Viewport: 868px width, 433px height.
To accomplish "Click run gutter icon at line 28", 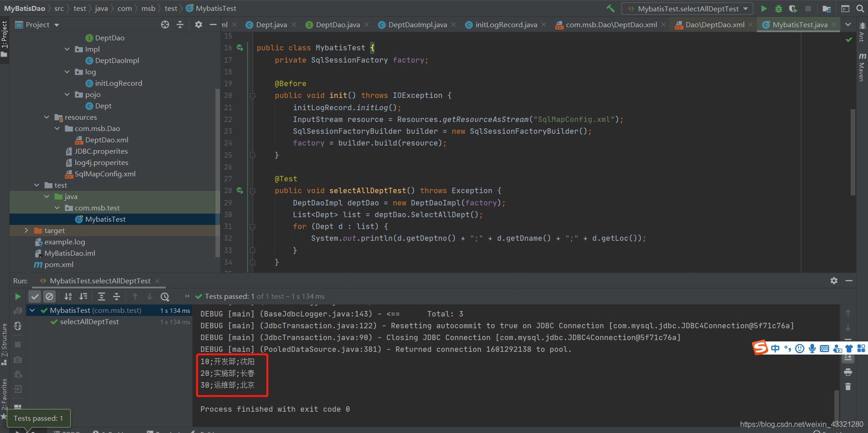I will pyautogui.click(x=240, y=190).
